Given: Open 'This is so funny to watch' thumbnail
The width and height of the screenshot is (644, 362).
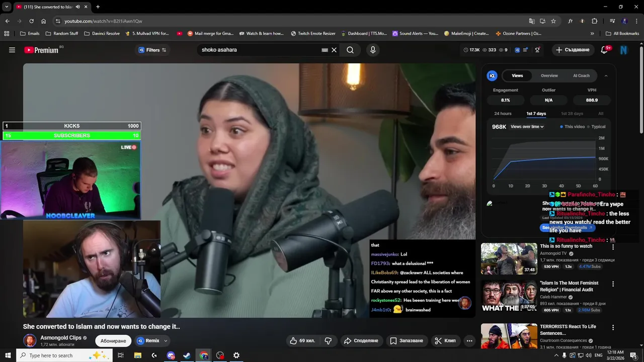Looking at the screenshot, I should [509, 259].
